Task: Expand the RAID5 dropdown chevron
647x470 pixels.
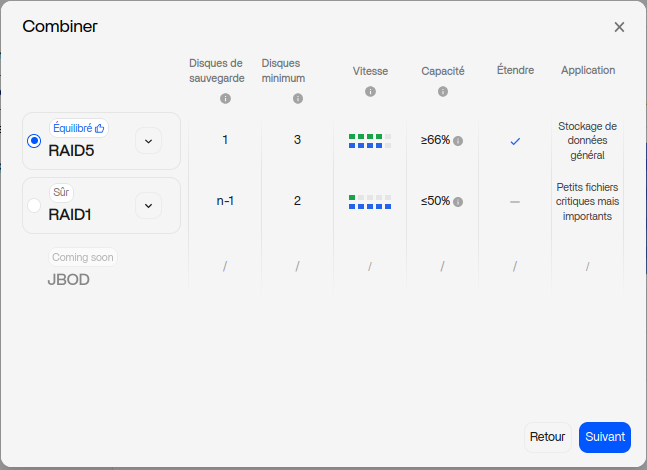Action: click(148, 141)
